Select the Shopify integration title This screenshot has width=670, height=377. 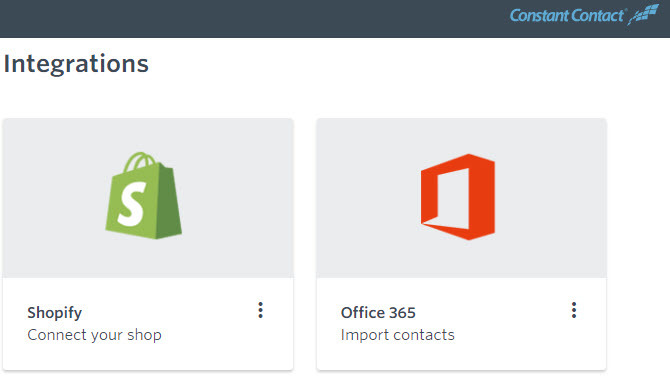(x=55, y=313)
